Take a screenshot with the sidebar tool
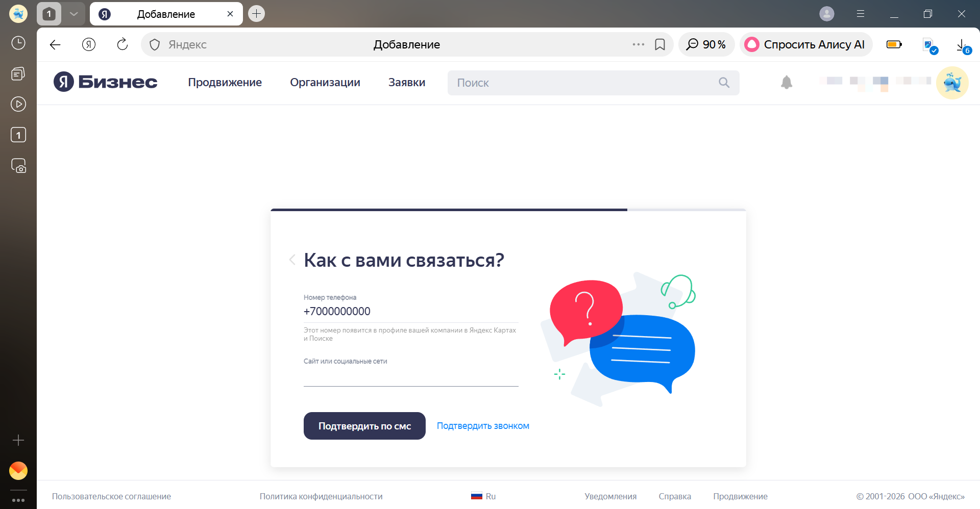This screenshot has height=509, width=980. pyautogui.click(x=18, y=166)
